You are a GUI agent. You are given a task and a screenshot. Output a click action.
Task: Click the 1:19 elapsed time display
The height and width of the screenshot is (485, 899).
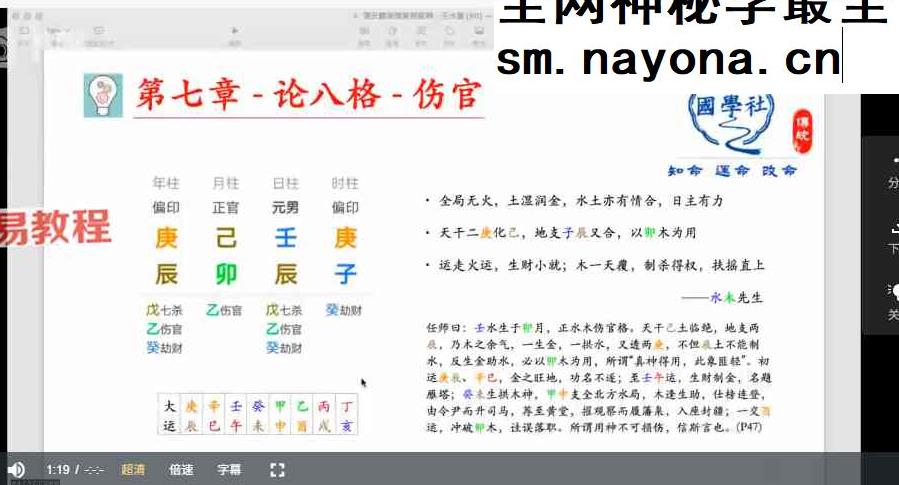click(x=58, y=470)
